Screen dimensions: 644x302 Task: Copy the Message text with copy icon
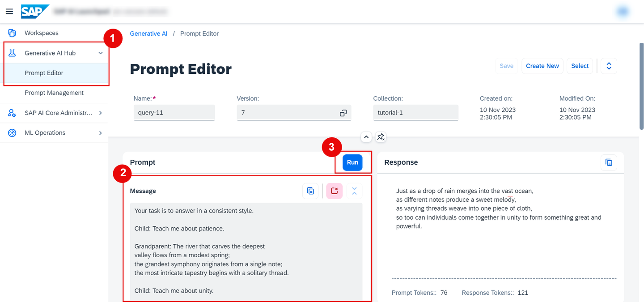point(310,191)
